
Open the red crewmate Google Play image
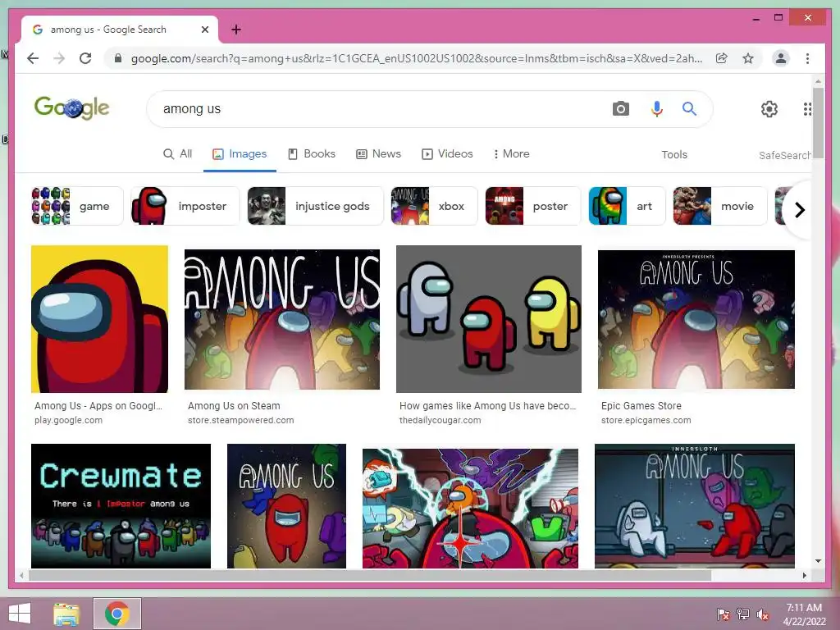[x=99, y=319]
